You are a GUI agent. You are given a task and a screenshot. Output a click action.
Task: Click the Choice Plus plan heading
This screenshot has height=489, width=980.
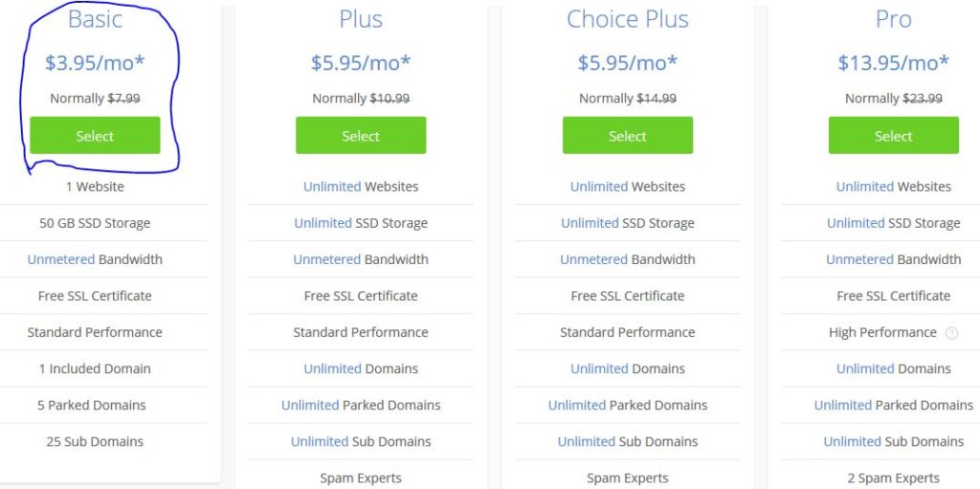tap(628, 19)
